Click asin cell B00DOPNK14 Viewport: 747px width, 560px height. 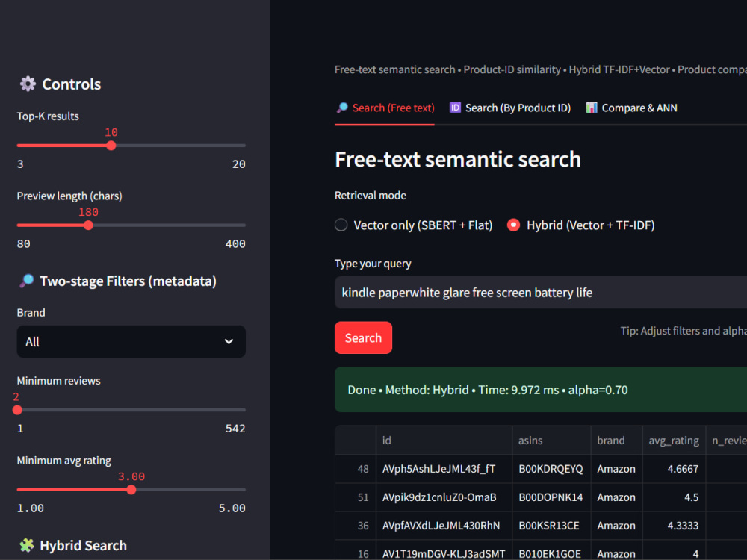[552, 497]
